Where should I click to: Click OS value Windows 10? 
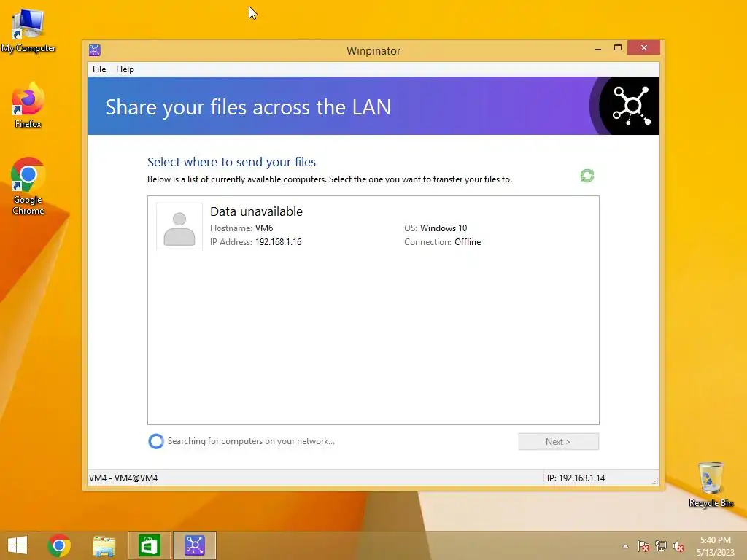point(444,228)
